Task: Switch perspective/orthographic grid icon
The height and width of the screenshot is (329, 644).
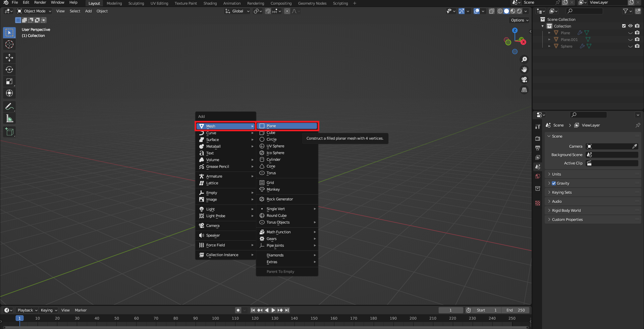Action: [x=524, y=90]
